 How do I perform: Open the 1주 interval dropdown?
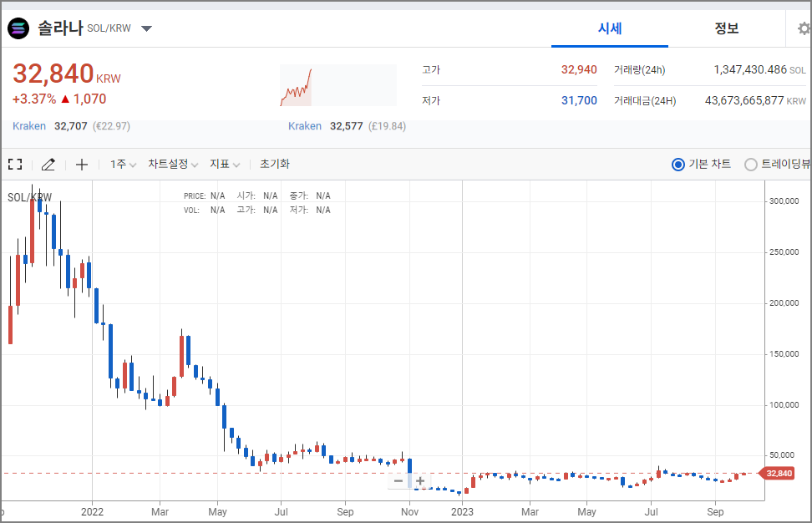tap(123, 164)
